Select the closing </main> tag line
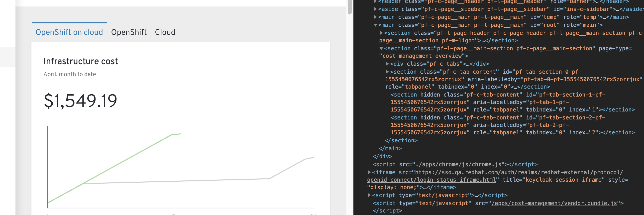Viewport: 644px width, 215px height. 390,149
